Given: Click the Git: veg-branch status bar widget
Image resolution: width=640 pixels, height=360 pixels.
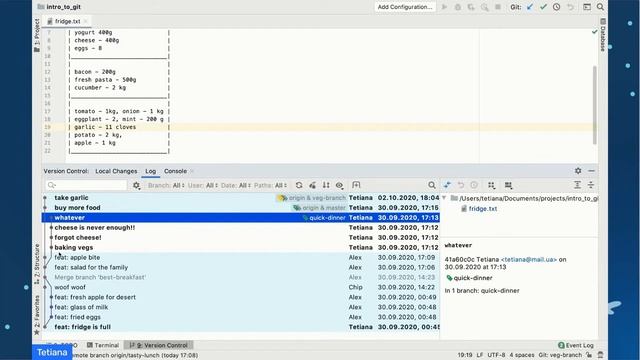Looking at the screenshot, I should [560, 355].
